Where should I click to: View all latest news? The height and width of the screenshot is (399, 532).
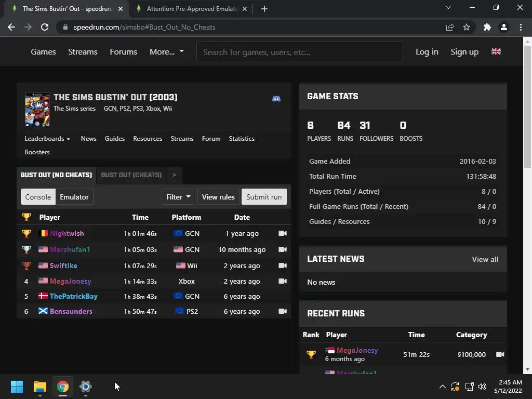485,259
